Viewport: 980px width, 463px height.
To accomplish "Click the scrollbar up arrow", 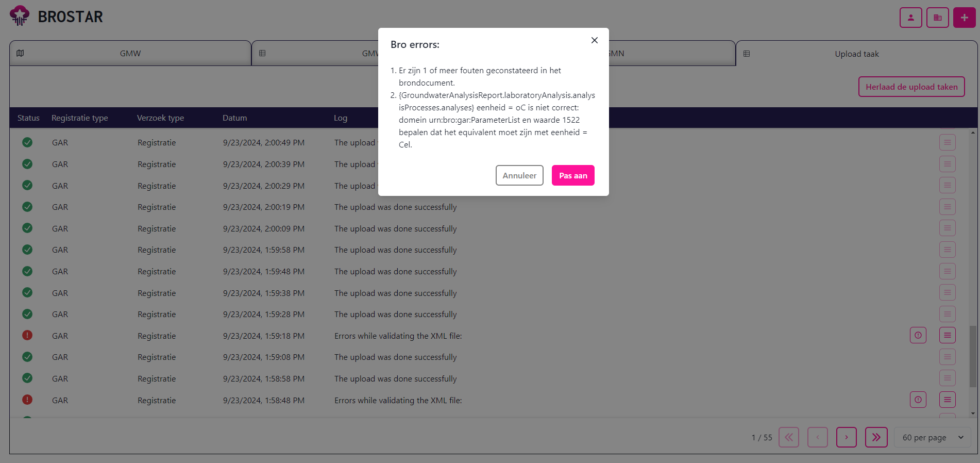I will [973, 132].
